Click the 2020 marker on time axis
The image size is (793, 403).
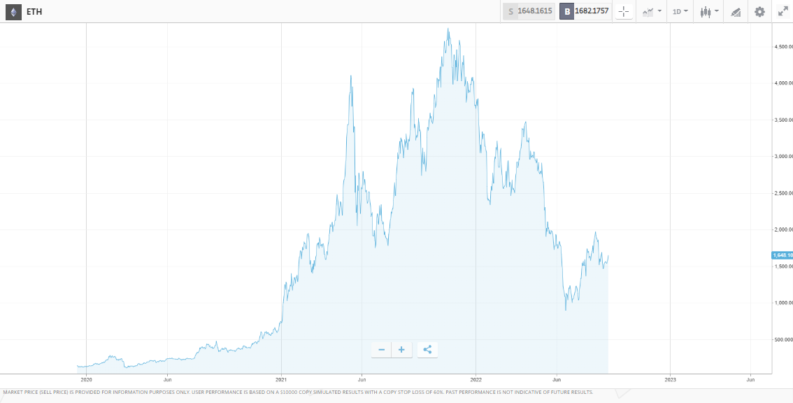[85, 380]
